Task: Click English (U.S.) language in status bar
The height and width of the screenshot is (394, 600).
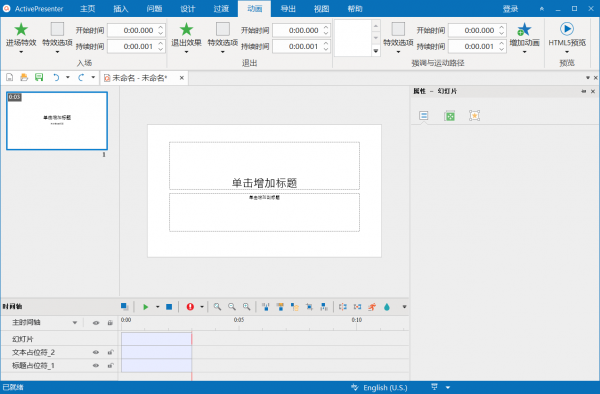Action: click(x=385, y=387)
